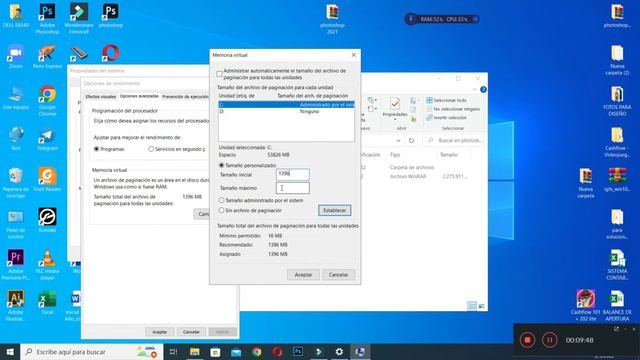Click No seleccionar ninguno in Explorer

(x=453, y=109)
